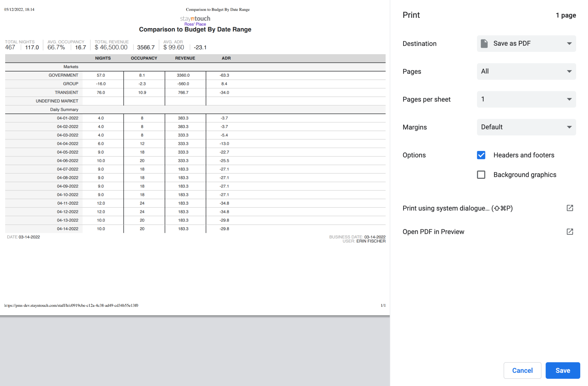This screenshot has height=386, width=588.
Task: Uncheck Headers and footers checkbox
Action: pyautogui.click(x=481, y=155)
